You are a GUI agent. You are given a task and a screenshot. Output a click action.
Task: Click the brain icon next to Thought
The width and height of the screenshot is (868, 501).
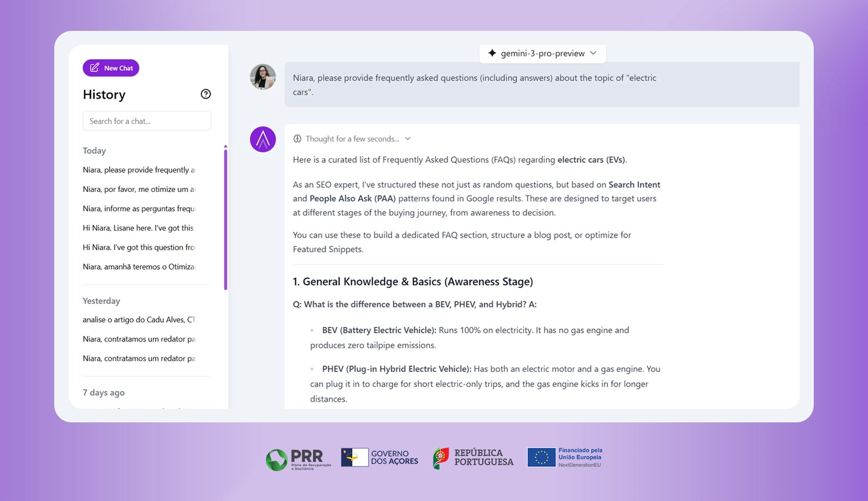tap(297, 139)
